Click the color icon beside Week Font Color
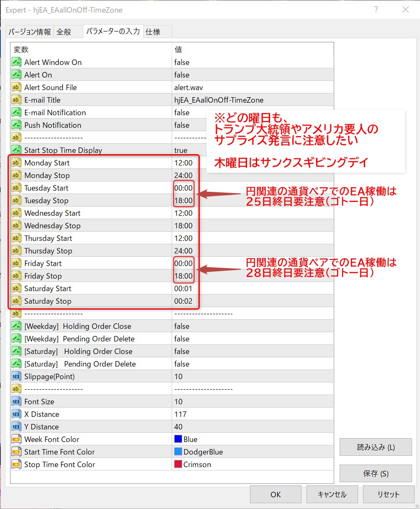This screenshot has width=420, height=509. click(x=16, y=439)
